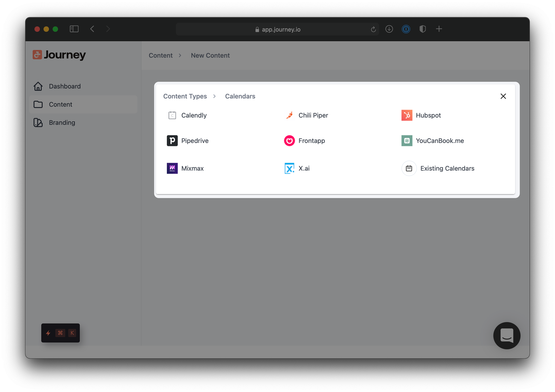The height and width of the screenshot is (392, 555).
Task: Open the chat support bubble
Action: click(x=507, y=335)
